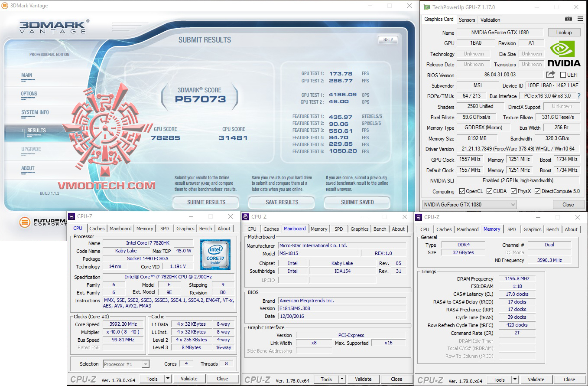Click the BIOS version export arrow icon
Viewport: 588px width, 386px height.
tap(550, 75)
